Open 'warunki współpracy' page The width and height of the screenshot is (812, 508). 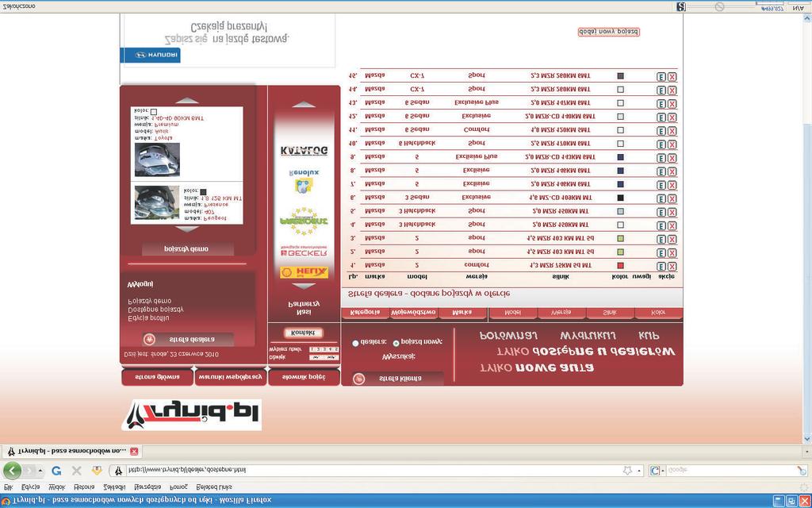pyautogui.click(x=231, y=377)
